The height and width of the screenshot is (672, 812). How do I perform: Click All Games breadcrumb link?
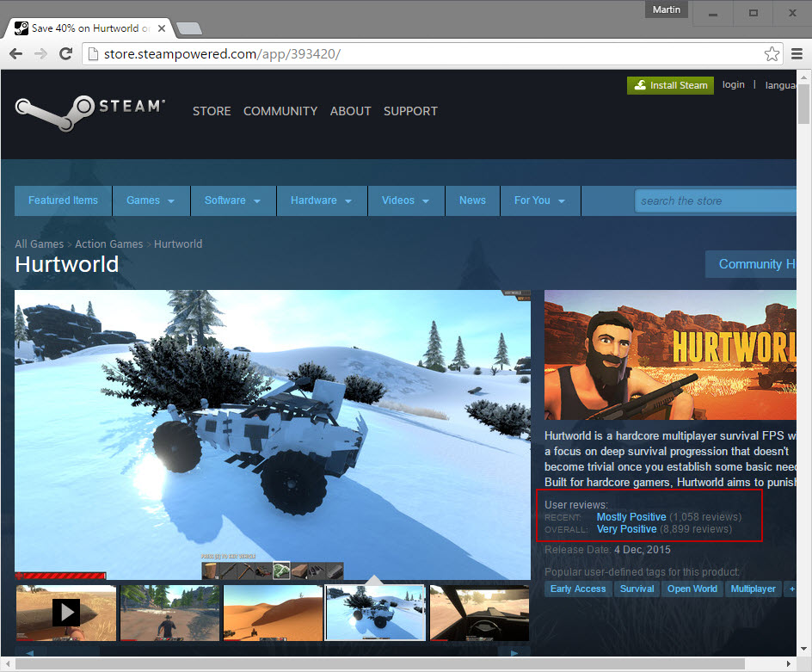[40, 244]
